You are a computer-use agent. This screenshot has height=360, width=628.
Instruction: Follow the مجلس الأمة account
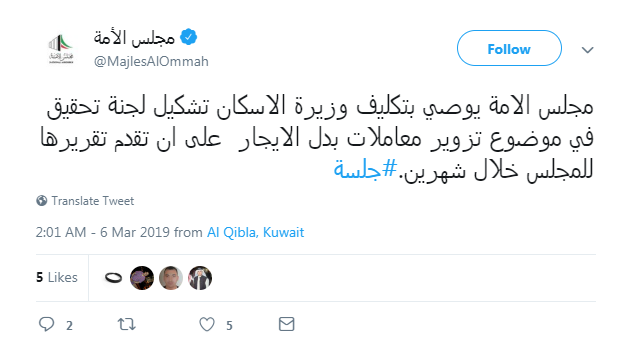(x=509, y=48)
